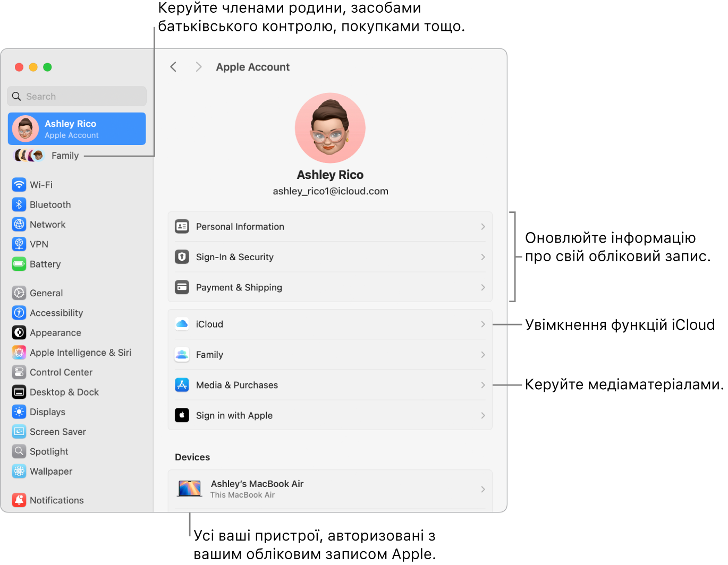Click the 'This MacBook Air' subtitle
Viewport: 728px width, 565px height.
(242, 495)
